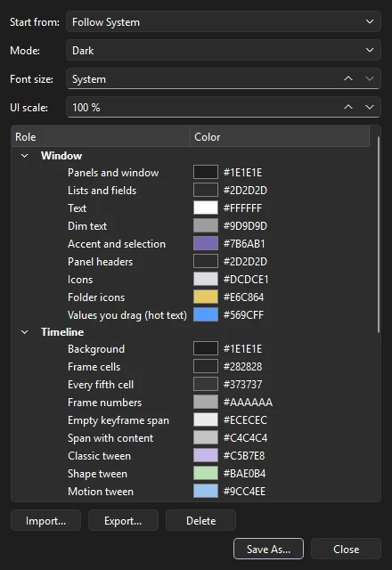Open Classic tween lavender swatch
This screenshot has height=570, width=392.
[x=206, y=455]
